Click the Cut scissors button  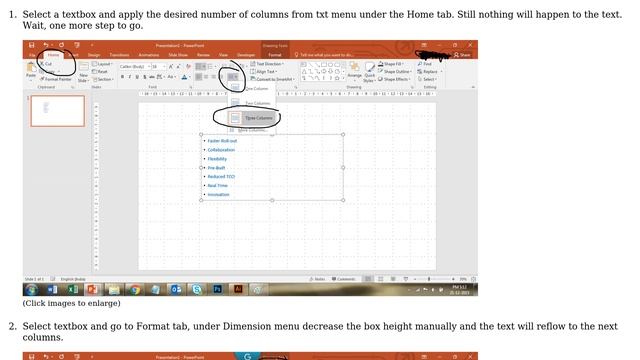pyautogui.click(x=46, y=64)
